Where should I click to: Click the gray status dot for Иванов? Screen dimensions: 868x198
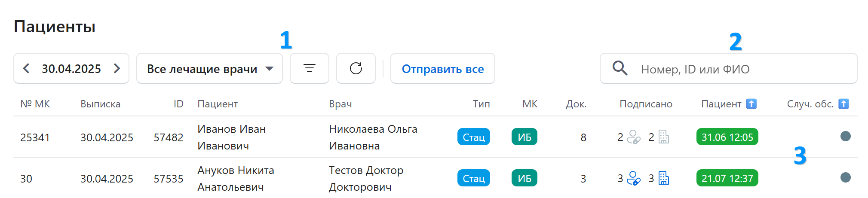coord(845,137)
